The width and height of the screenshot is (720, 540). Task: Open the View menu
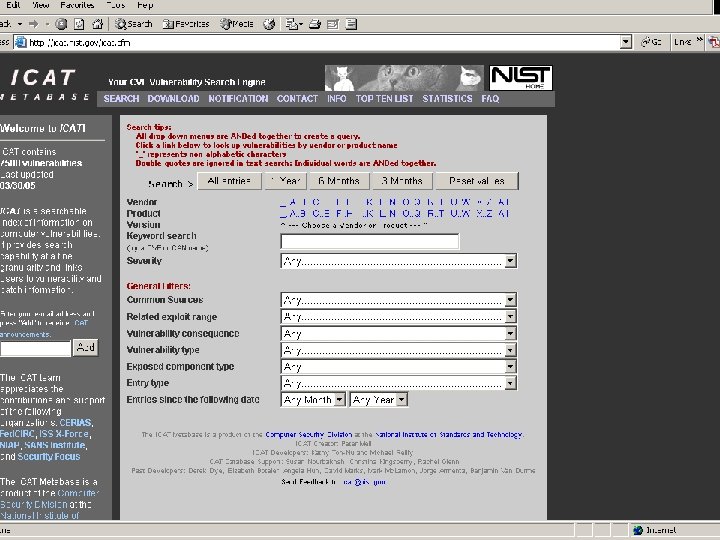click(41, 5)
